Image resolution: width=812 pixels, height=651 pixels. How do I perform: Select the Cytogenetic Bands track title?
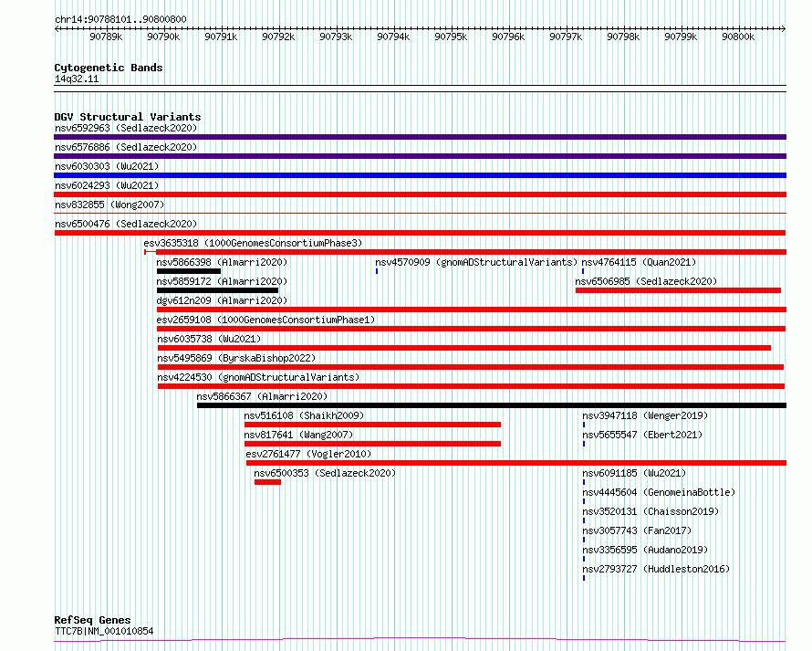[109, 68]
